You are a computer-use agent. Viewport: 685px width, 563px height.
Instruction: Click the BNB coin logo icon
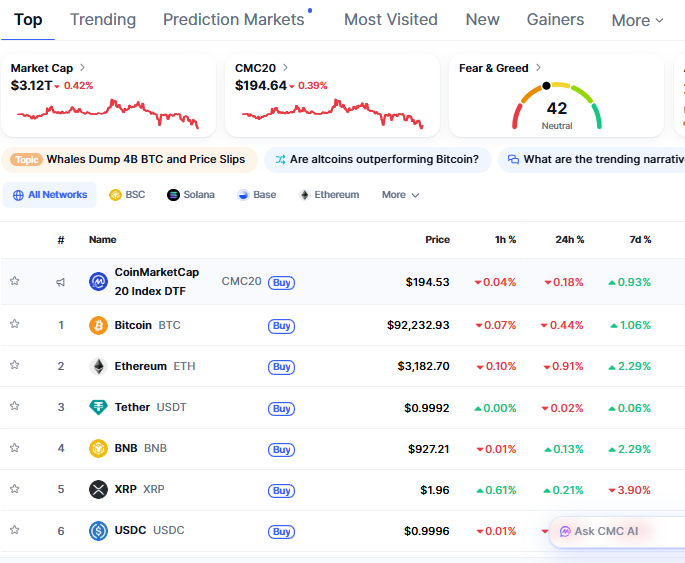click(x=98, y=448)
